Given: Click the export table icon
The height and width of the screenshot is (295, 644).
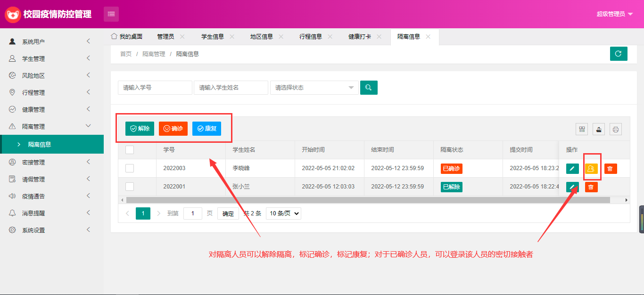Looking at the screenshot, I should tap(599, 129).
